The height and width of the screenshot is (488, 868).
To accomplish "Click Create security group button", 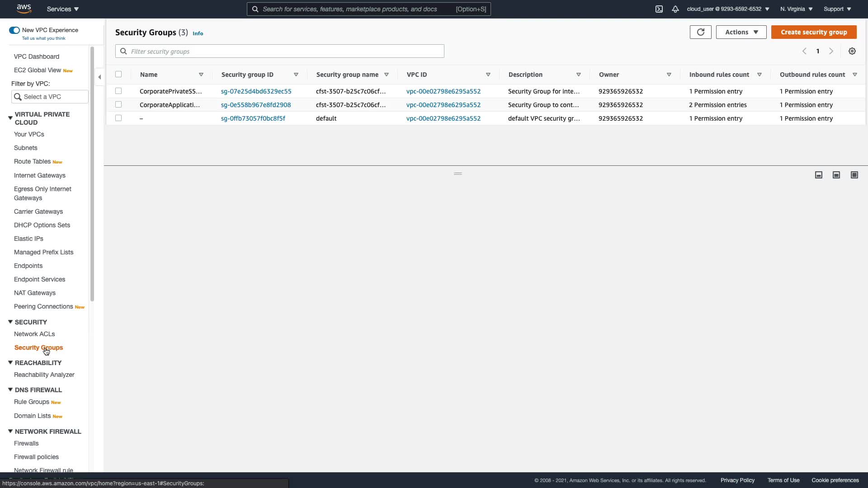I will (813, 32).
